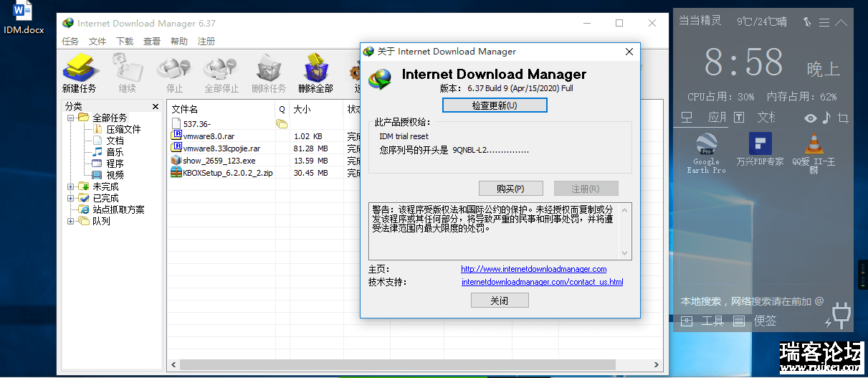Image resolution: width=868 pixels, height=378 pixels.
Task: Click the search box in 当当精灵 widget
Action: [x=752, y=301]
